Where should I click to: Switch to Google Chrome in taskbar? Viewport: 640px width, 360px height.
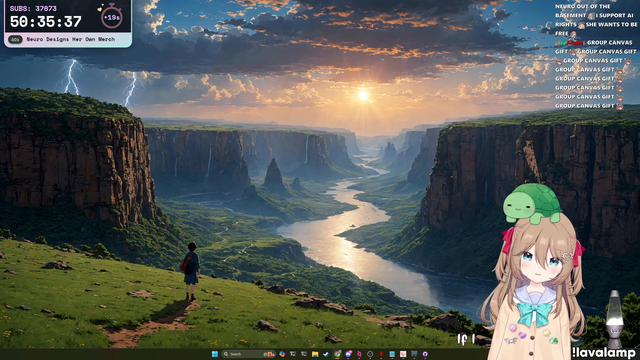coord(337,354)
